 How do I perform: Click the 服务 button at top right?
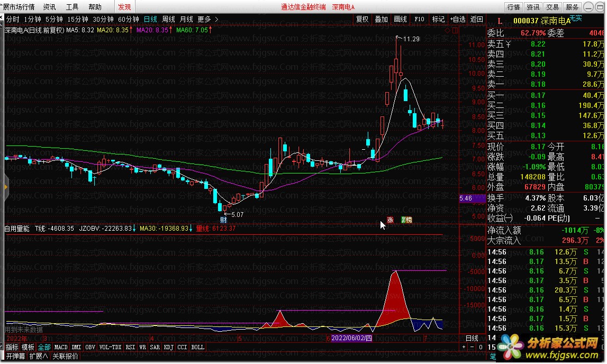pyautogui.click(x=572, y=7)
